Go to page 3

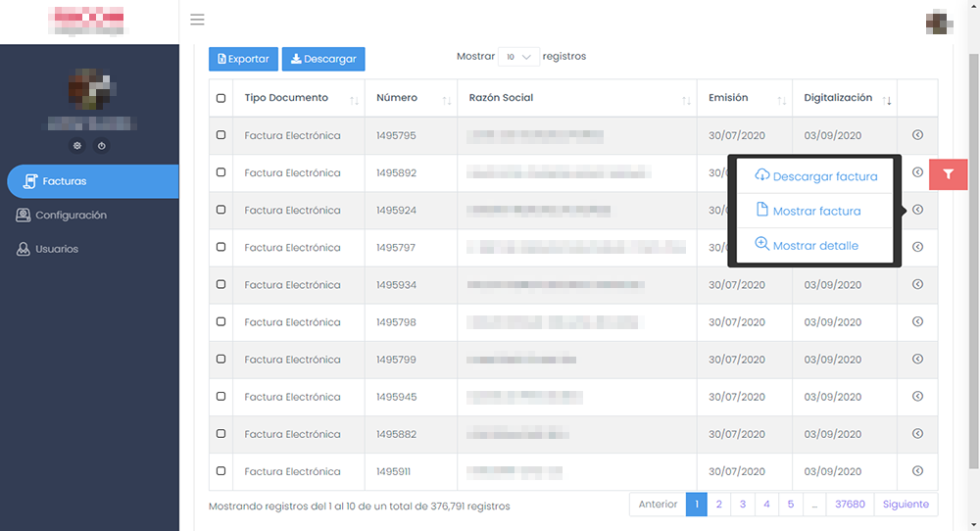tap(743, 505)
